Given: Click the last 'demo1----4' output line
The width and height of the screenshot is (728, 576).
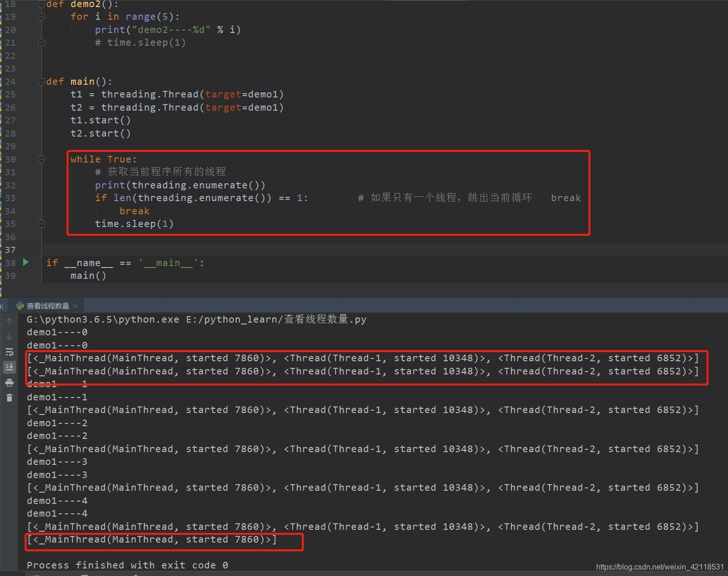Looking at the screenshot, I should pos(57,514).
